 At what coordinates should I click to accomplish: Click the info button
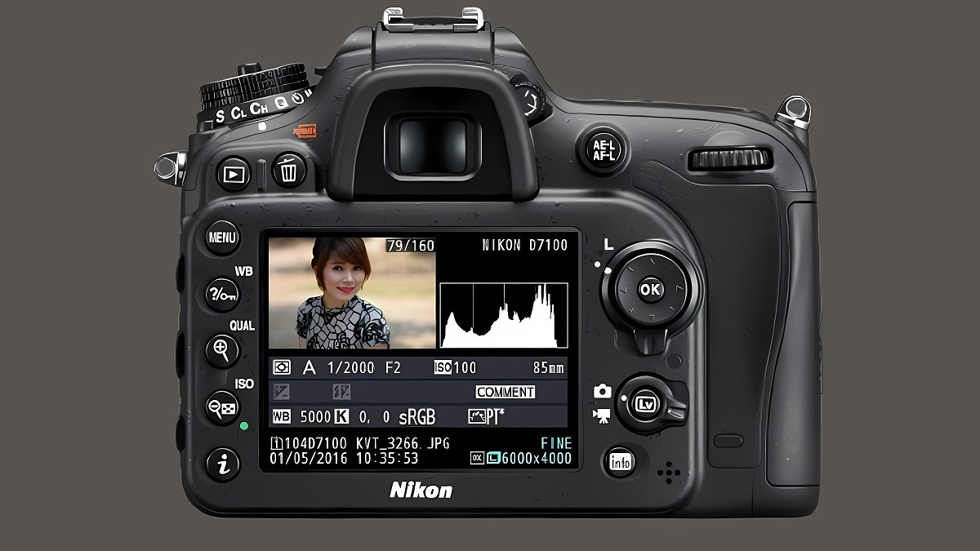[x=621, y=463]
